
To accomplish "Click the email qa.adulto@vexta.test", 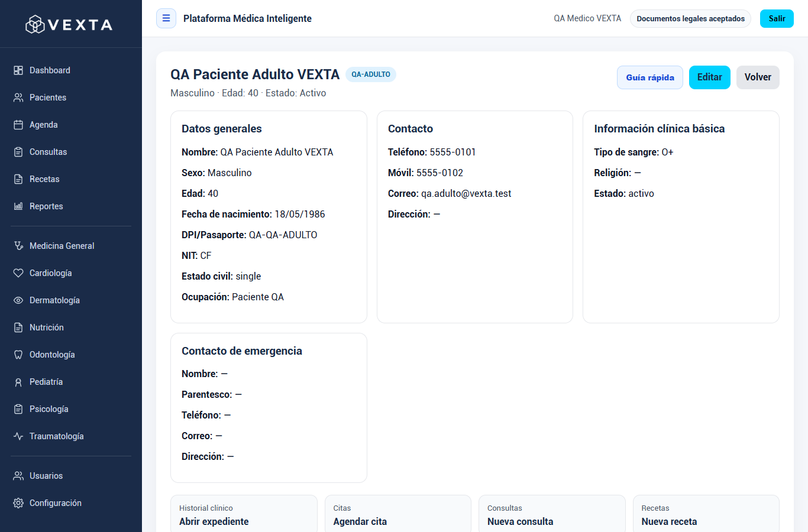I will pos(466,193).
